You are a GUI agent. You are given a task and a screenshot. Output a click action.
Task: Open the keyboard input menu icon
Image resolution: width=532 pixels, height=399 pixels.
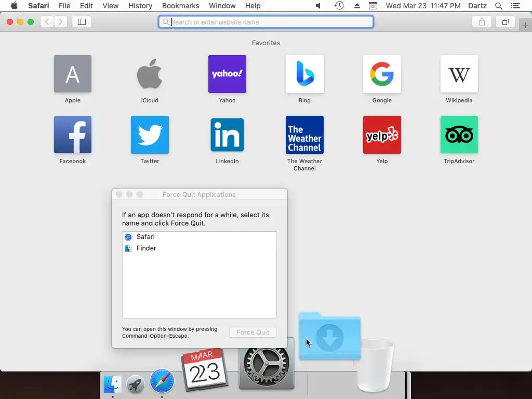point(373,6)
